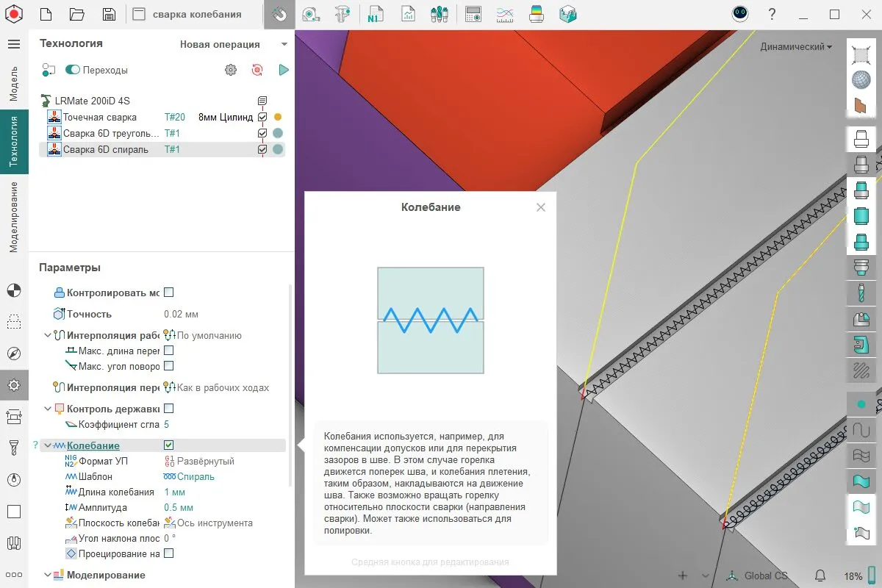Screen dimensions: 882x588
Task: Click the green run calculation arrow
Action: [x=284, y=70]
